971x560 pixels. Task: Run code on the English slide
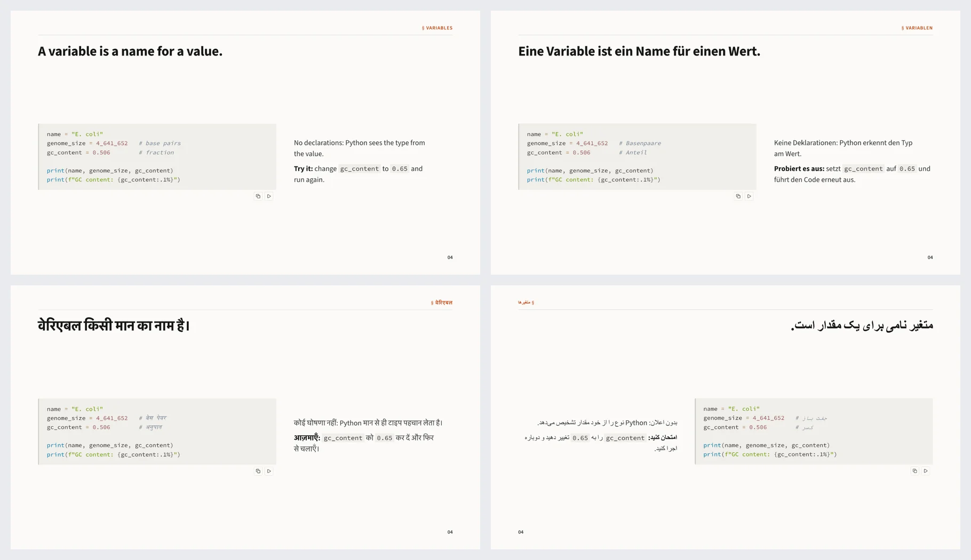point(269,196)
